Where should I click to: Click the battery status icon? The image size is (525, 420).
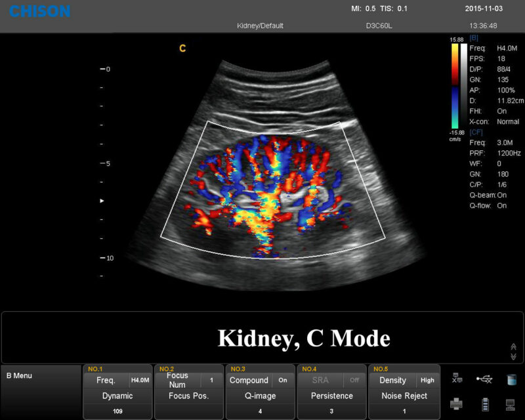click(x=486, y=404)
